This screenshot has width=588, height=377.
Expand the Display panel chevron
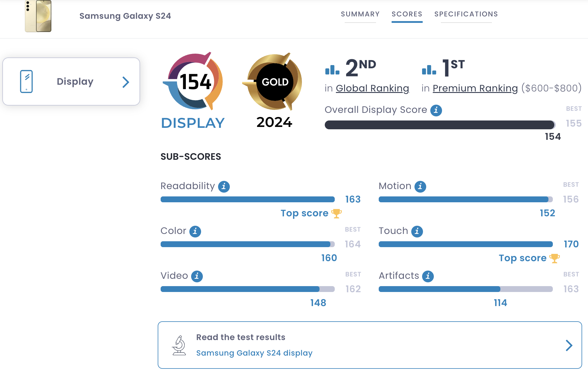[126, 82]
